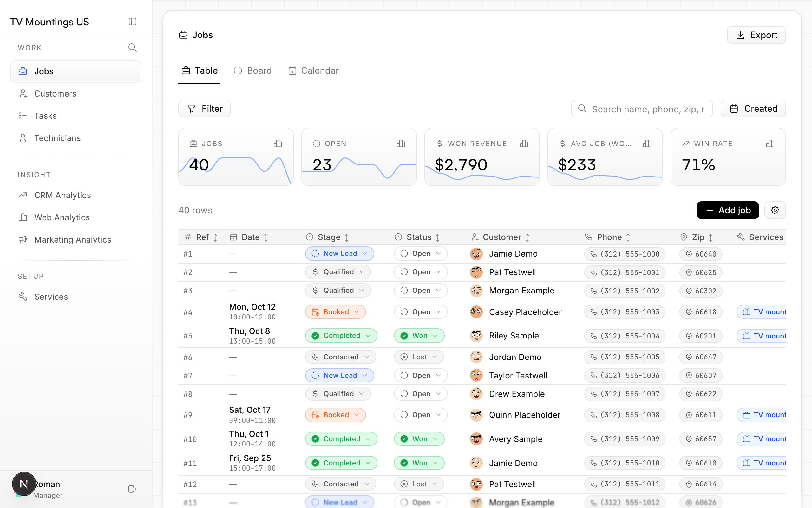Click the logout icon beside Roman
The image size is (812, 508).
point(133,489)
